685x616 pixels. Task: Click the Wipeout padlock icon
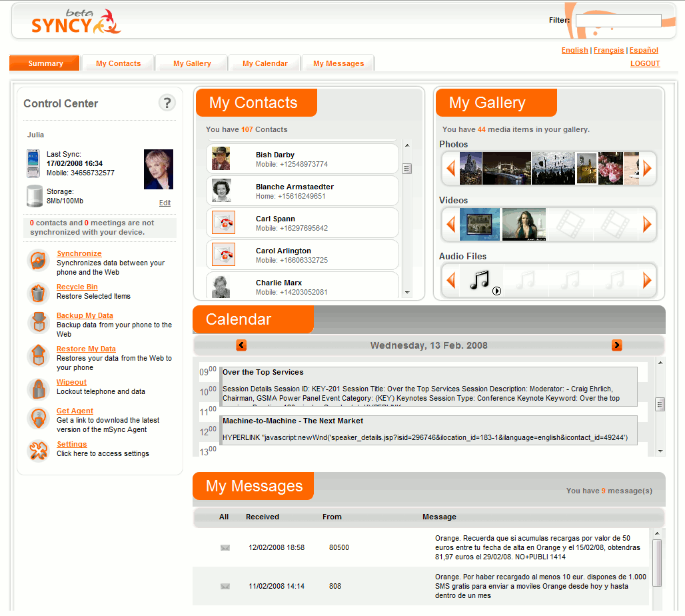point(38,388)
